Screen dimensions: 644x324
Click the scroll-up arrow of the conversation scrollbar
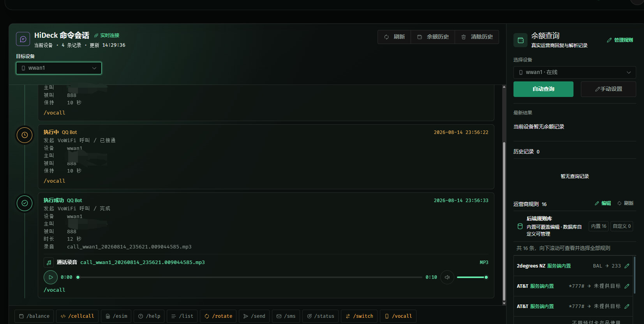504,87
